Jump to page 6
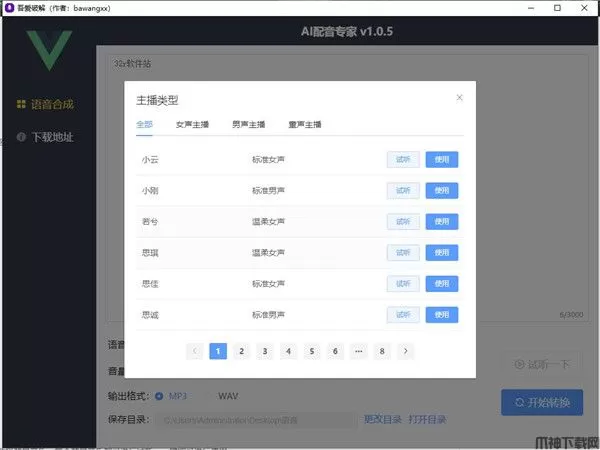This screenshot has width=600, height=450. tap(335, 351)
